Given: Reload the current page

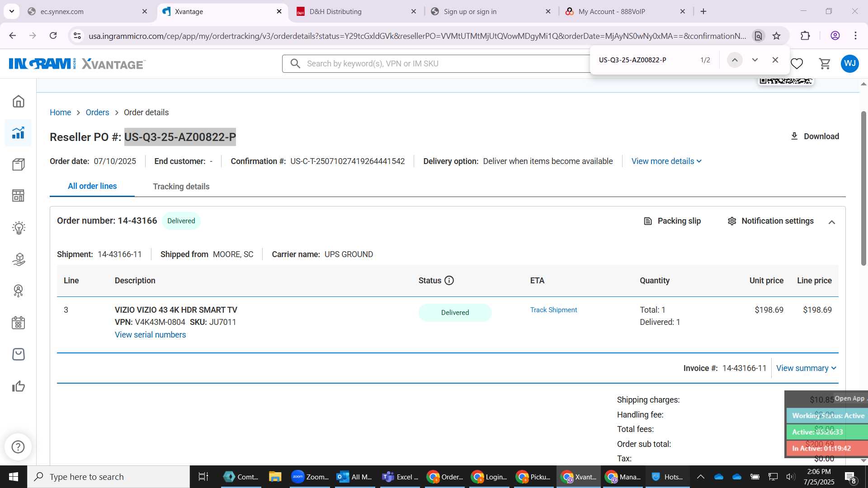Looking at the screenshot, I should [53, 36].
